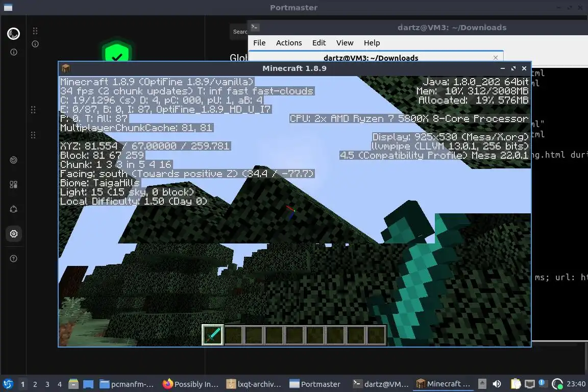Open the Edit menu in the terminal
The height and width of the screenshot is (392, 588).
coord(319,43)
